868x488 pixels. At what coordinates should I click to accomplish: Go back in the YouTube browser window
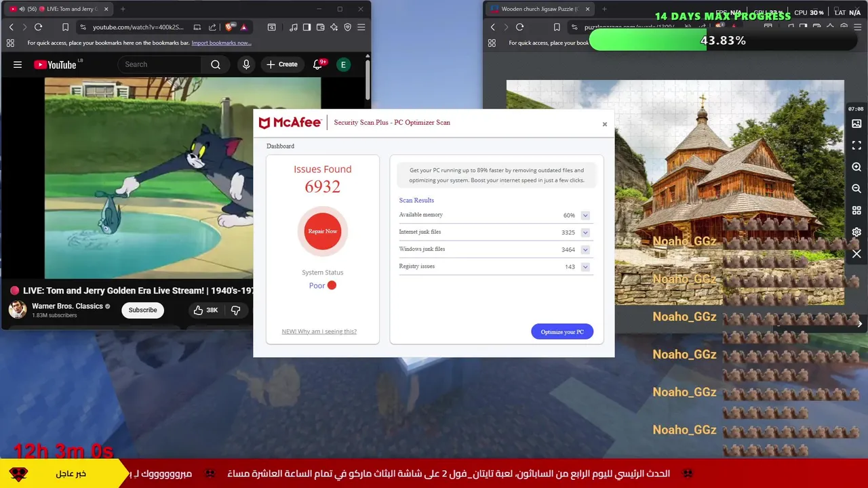point(11,27)
